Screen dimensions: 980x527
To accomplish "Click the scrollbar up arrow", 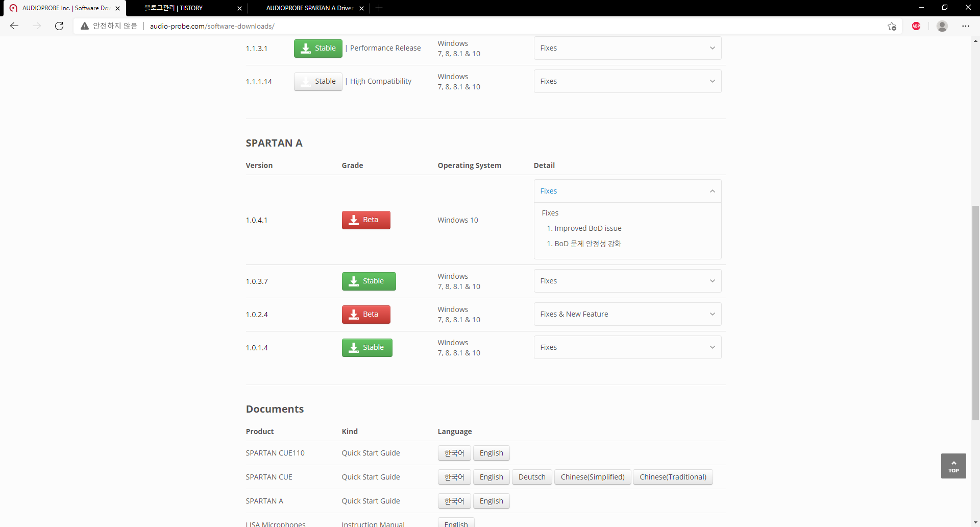I will [975, 41].
